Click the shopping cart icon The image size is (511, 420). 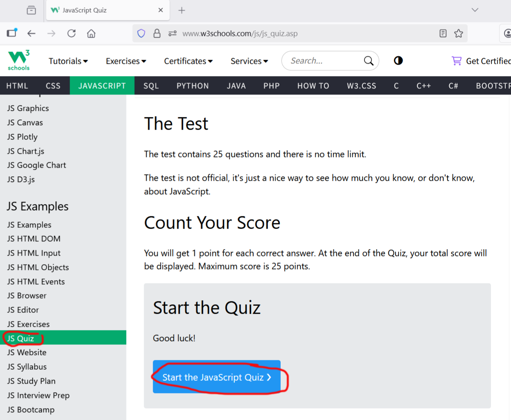(456, 61)
